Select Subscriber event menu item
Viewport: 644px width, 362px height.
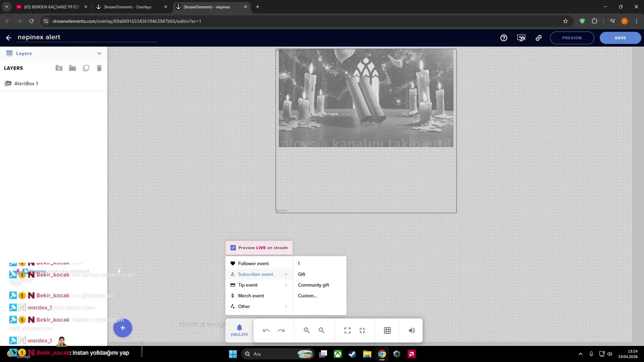pos(259,275)
